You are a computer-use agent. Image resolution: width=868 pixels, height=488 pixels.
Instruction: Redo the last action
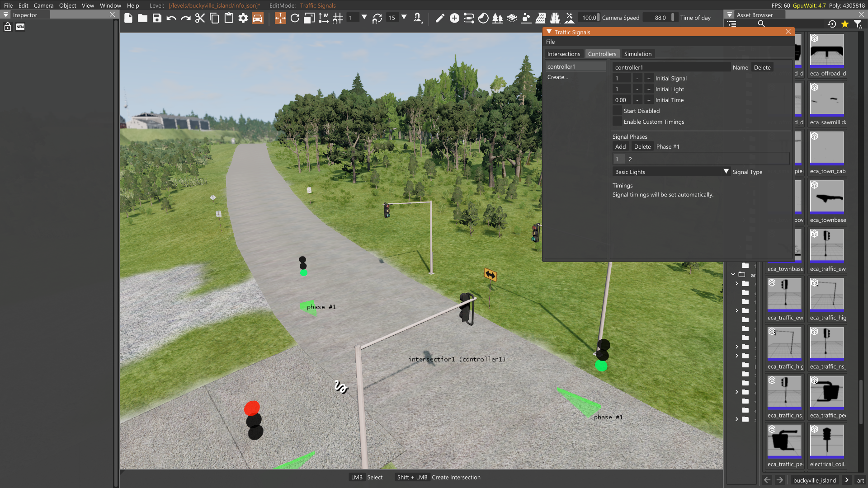point(186,18)
